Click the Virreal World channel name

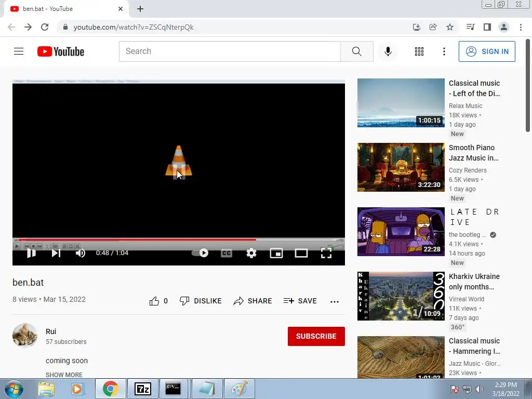[x=466, y=299]
